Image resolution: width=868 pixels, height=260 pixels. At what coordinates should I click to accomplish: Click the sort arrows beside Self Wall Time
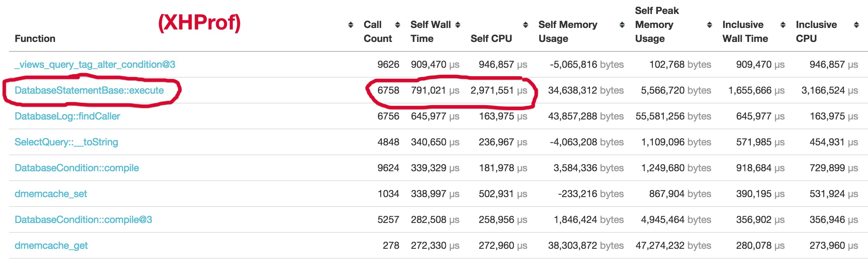pos(457,25)
